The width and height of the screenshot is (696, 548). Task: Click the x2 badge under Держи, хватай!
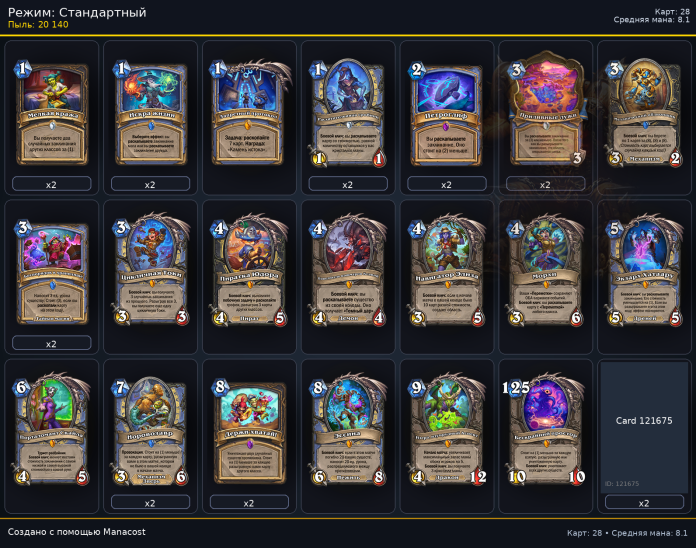coord(249,502)
